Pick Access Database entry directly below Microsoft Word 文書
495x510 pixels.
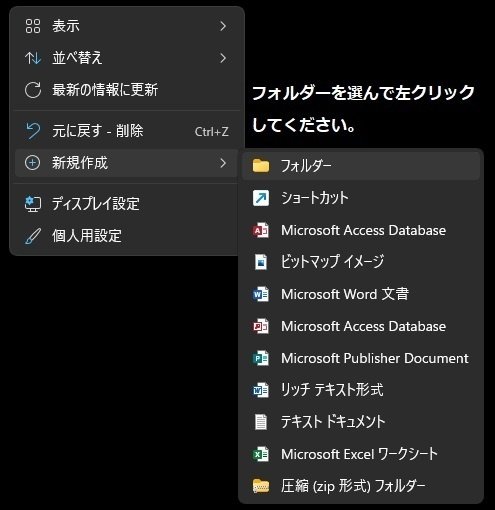click(x=361, y=326)
